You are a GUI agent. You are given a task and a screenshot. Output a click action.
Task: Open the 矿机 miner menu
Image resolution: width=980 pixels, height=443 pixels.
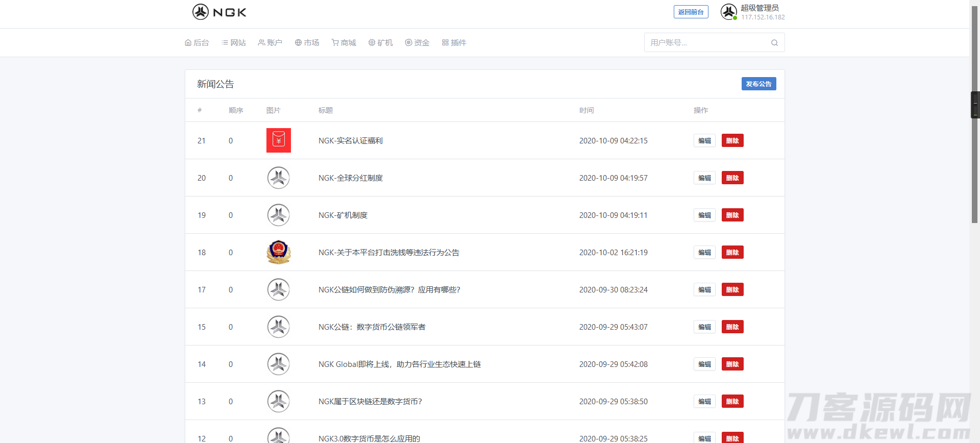(x=381, y=43)
